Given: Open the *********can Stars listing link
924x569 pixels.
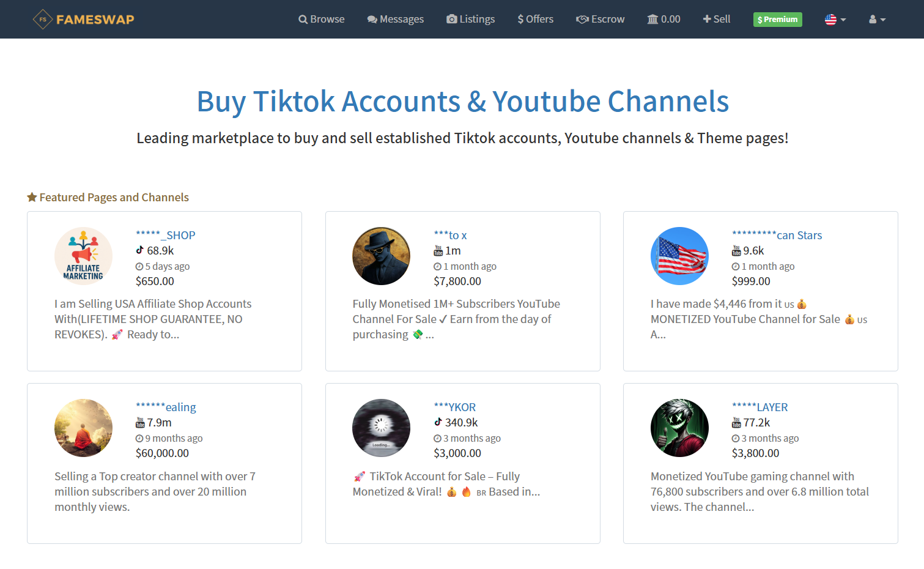Looking at the screenshot, I should pyautogui.click(x=777, y=236).
